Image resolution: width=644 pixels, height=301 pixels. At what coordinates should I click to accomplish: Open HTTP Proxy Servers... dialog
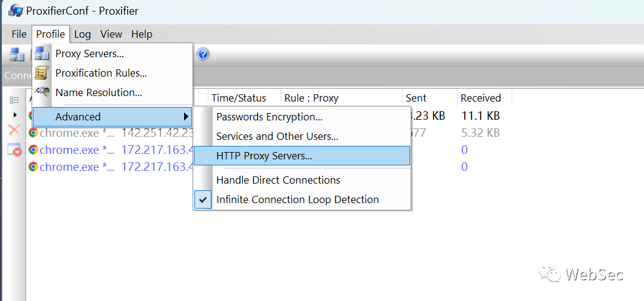302,156
